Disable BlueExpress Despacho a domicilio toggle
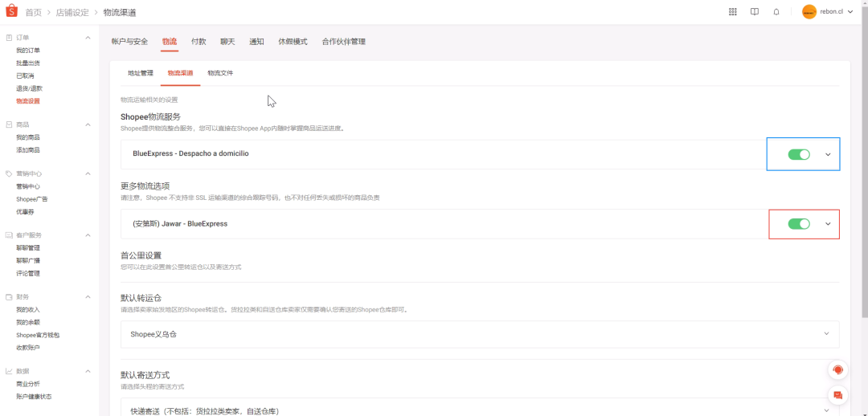This screenshot has width=868, height=416. point(799,154)
